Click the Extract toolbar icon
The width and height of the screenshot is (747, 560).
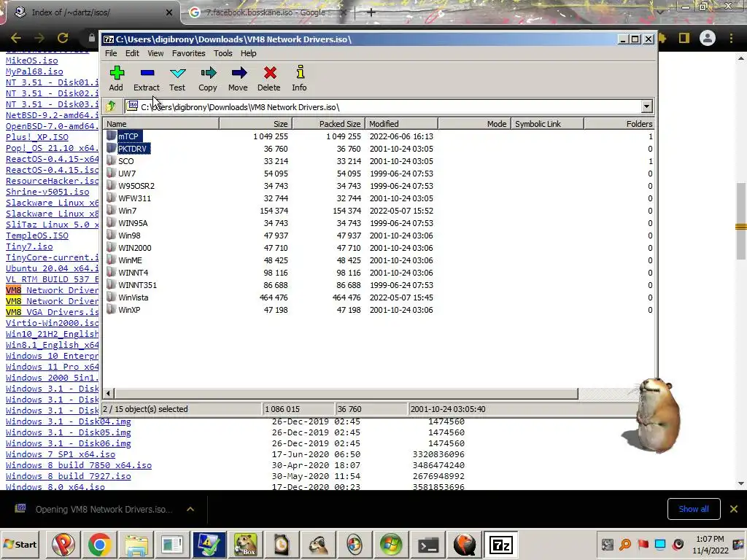point(147,79)
